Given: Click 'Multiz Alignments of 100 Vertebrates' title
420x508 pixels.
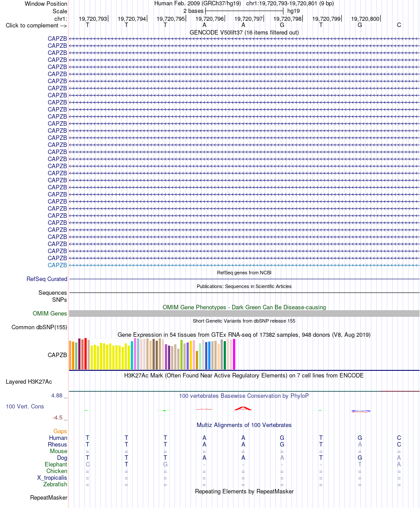Looking at the screenshot, I should pos(244,425).
